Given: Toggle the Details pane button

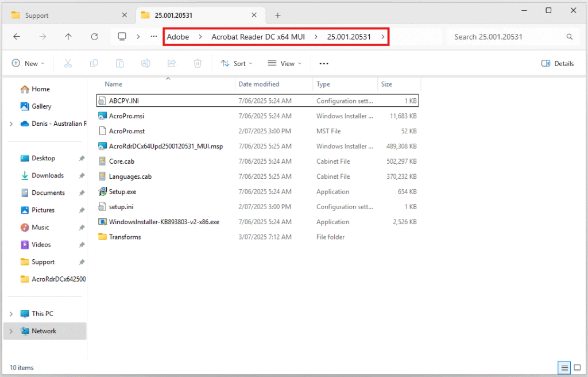Looking at the screenshot, I should (558, 64).
